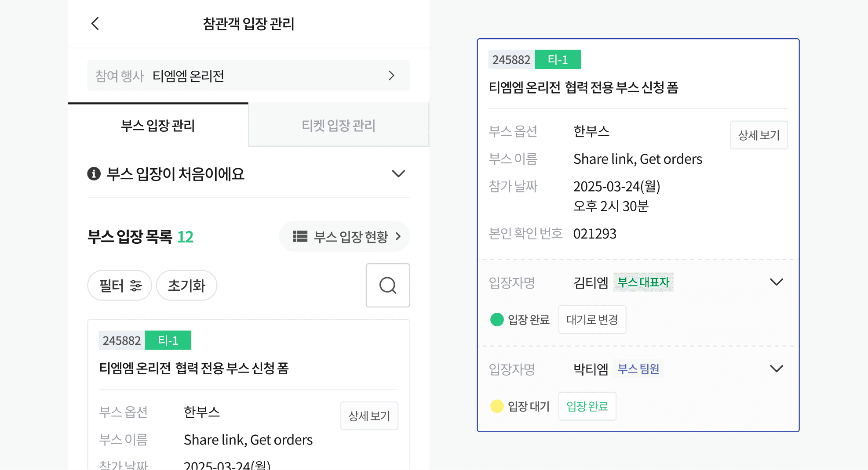The width and height of the screenshot is (868, 470).
Task: Click the filter sliders icon in 필터
Action: tap(136, 286)
